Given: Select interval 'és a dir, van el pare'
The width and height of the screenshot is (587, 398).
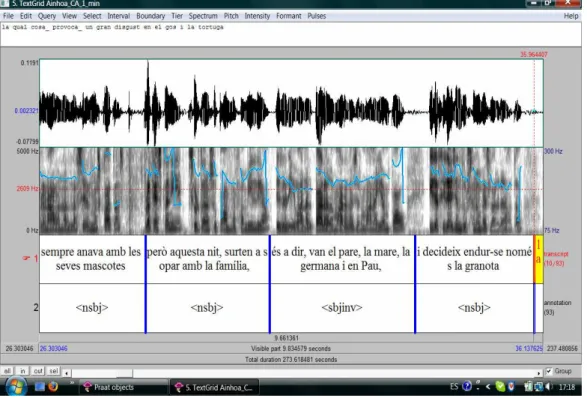Looking at the screenshot, I should tap(342, 259).
